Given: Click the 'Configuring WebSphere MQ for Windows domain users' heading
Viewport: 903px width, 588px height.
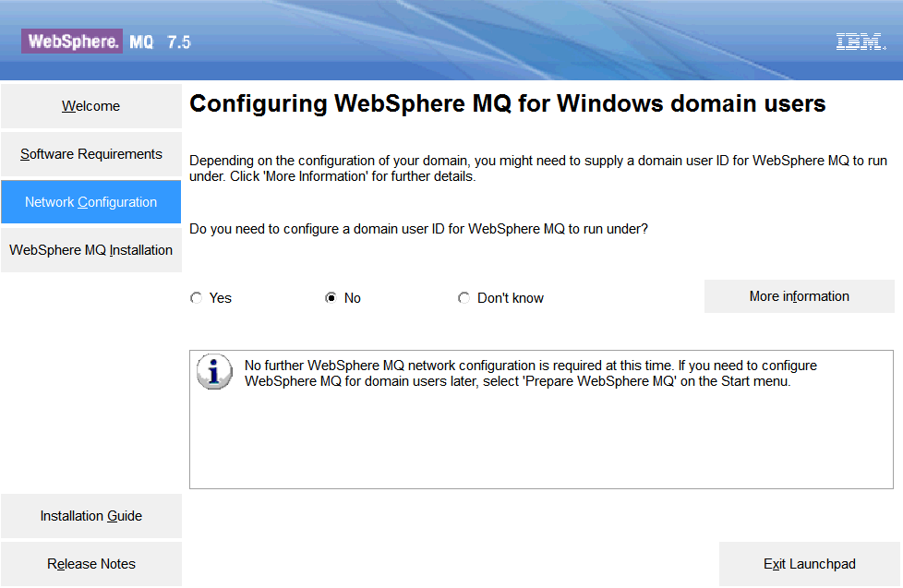Looking at the screenshot, I should point(508,103).
